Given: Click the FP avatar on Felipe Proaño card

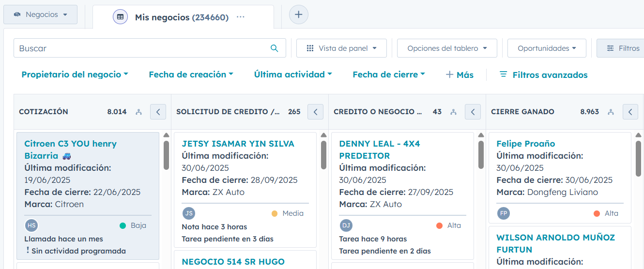Looking at the screenshot, I should point(504,213).
